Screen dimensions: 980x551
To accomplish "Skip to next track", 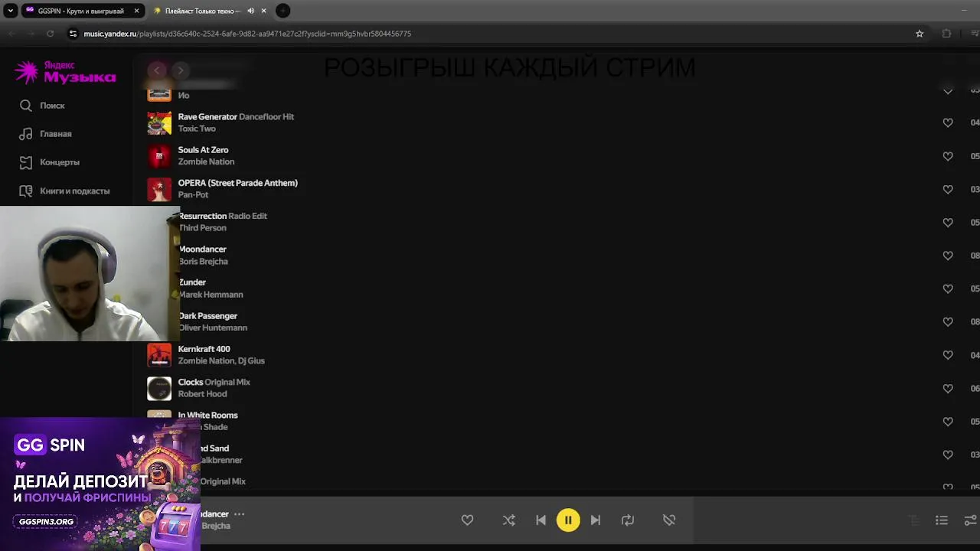I will (x=596, y=520).
